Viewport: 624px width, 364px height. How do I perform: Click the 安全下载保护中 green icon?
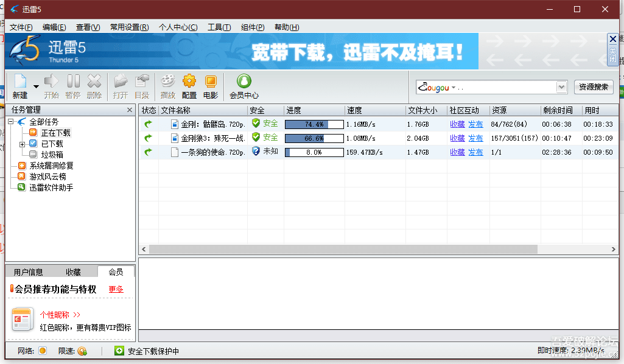click(x=119, y=351)
